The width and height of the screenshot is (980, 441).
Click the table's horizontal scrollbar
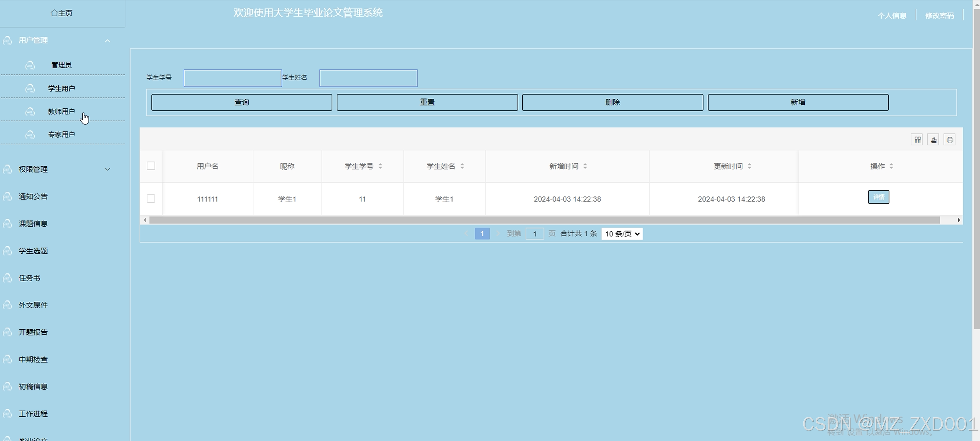pos(544,220)
